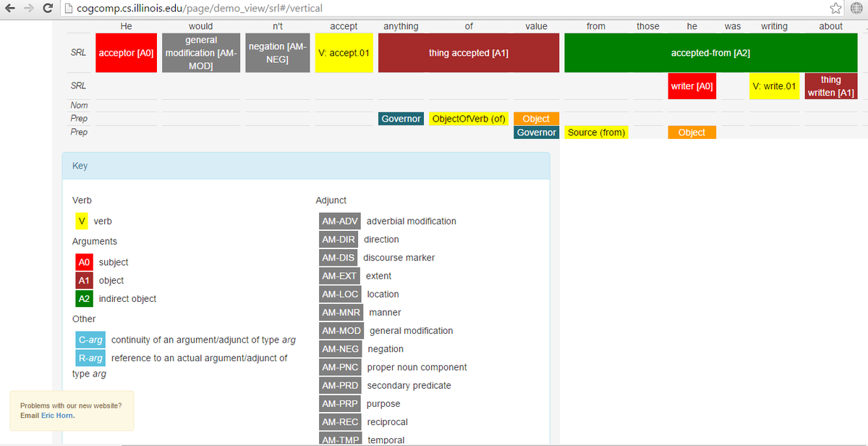Image resolution: width=868 pixels, height=446 pixels.
Task: Click the green A2 indirect object badge
Action: coord(84,298)
